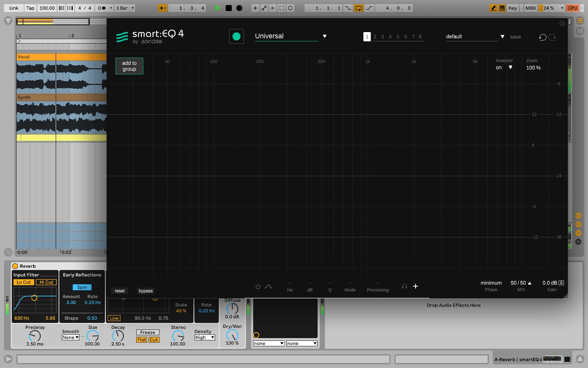This screenshot has width=588, height=368.
Task: Click the MIDI arrangement overdub plus icon
Action: pos(255,8)
